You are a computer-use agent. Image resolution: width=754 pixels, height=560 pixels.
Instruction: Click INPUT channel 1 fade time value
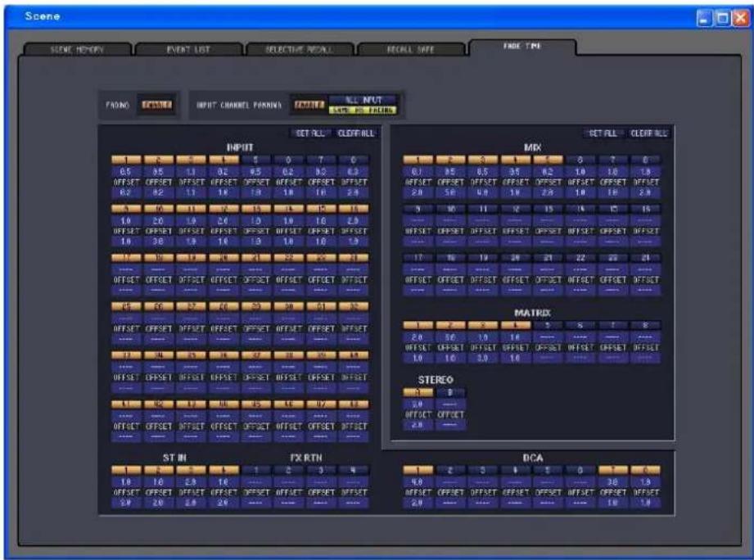[x=126, y=171]
